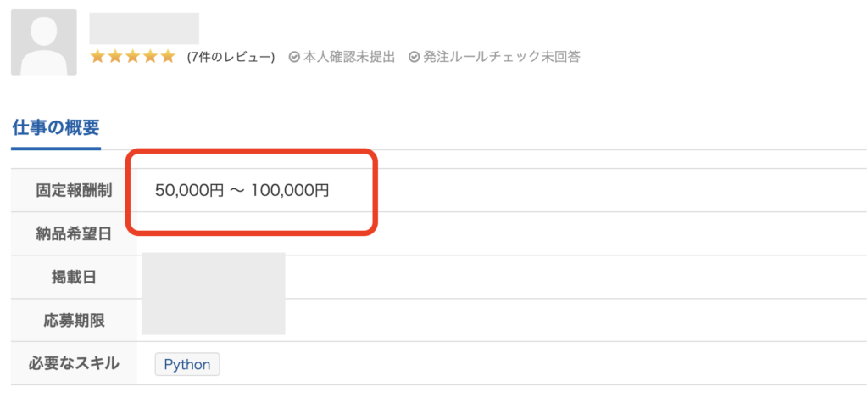Click the client's gray avatar image
The height and width of the screenshot is (415, 868).
[43, 42]
